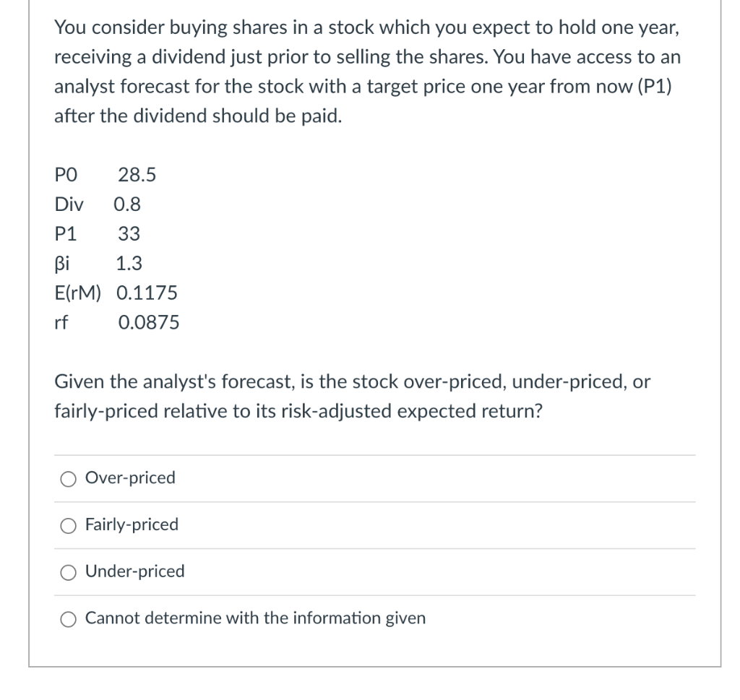Click the Cannot determine answer label

point(254,618)
